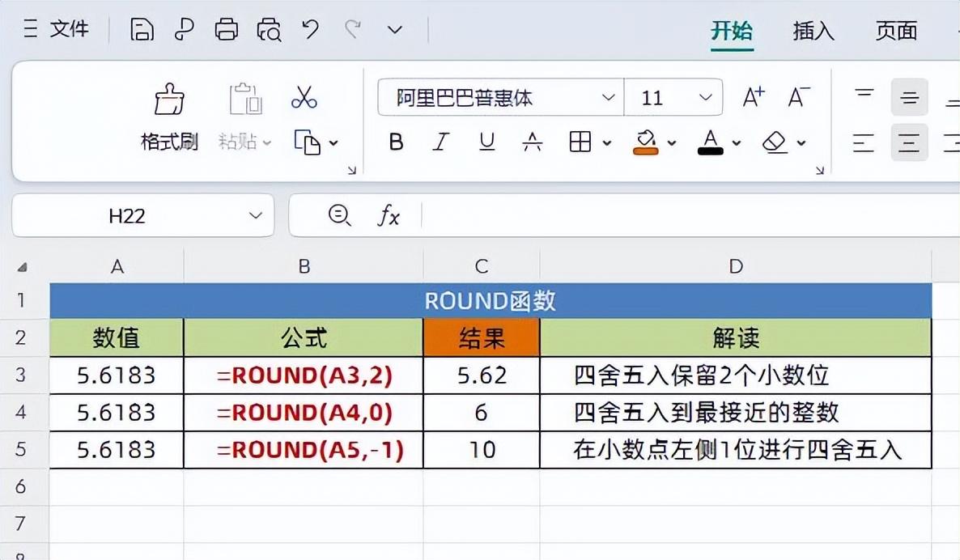The image size is (960, 560).
Task: Apply the black font color
Action: tap(710, 142)
